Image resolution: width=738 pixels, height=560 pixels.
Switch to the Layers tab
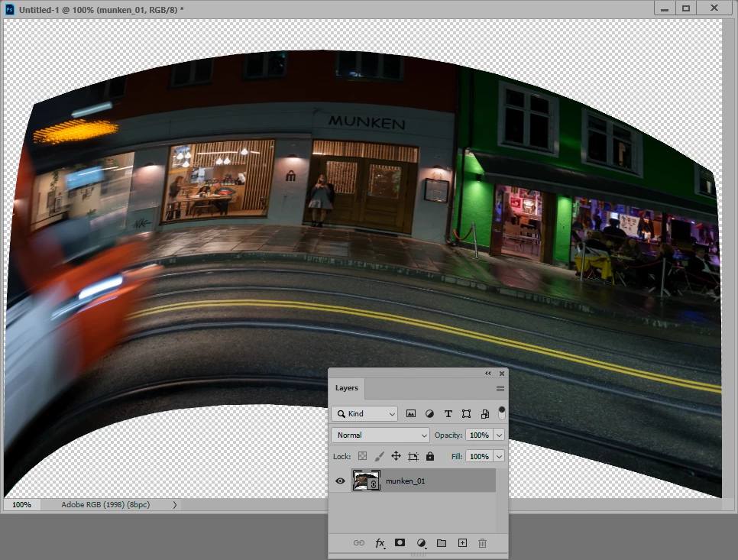[346, 388]
